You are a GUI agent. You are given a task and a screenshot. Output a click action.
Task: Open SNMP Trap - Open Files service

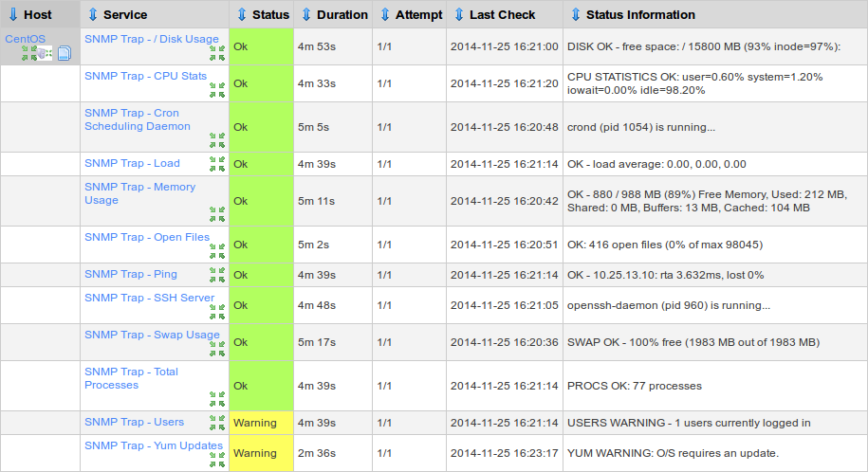pyautogui.click(x=147, y=237)
